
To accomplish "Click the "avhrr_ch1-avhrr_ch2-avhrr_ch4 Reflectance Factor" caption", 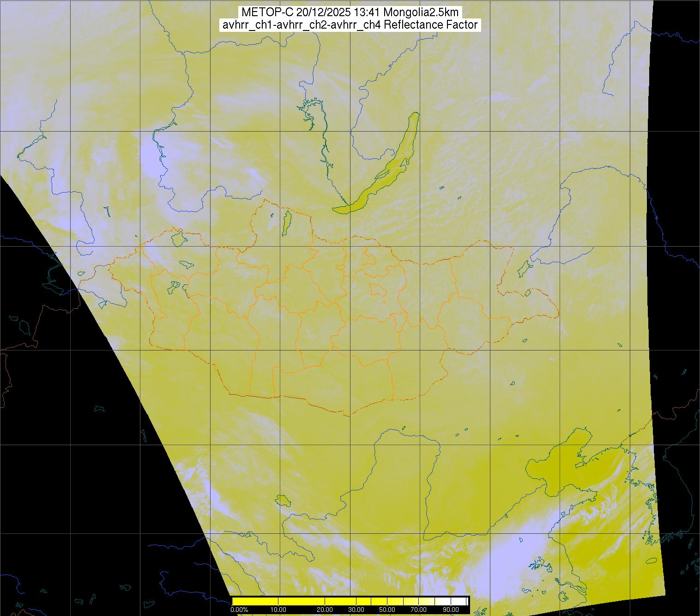I will click(350, 25).
